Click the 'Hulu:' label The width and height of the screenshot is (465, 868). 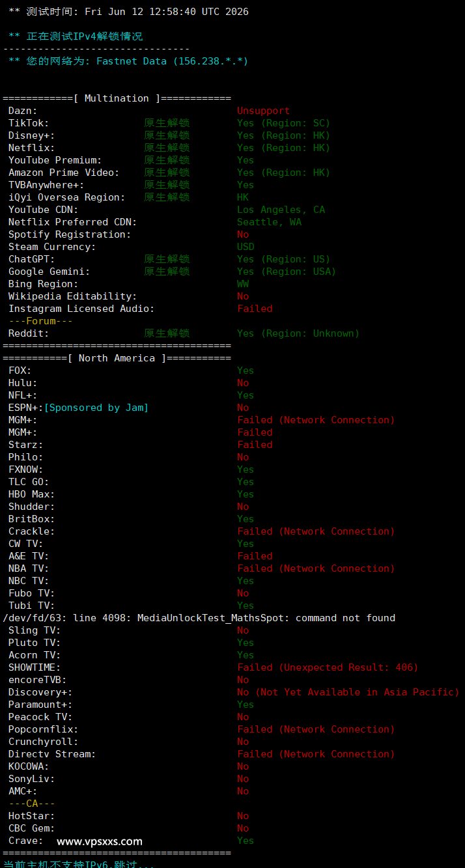pyautogui.click(x=23, y=383)
